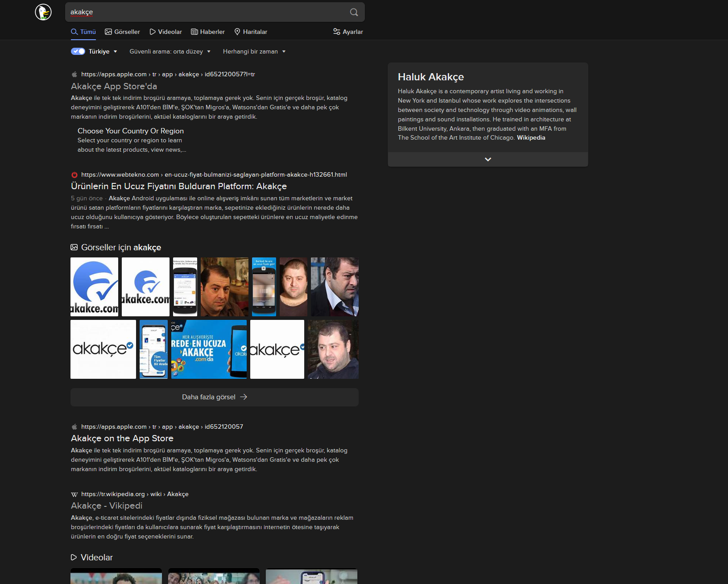Click the 'Haluk Akakçe' panel title
Screen dimensions: 728x584
pyautogui.click(x=431, y=77)
